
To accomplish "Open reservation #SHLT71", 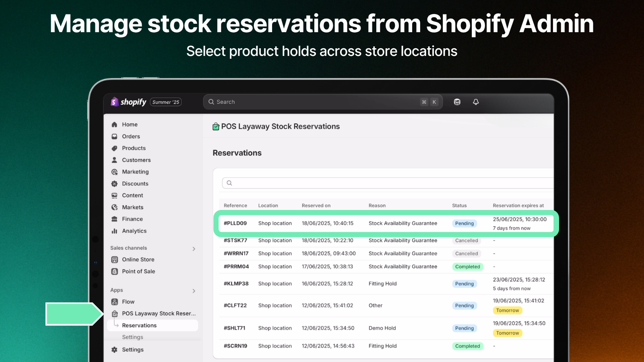I will point(235,328).
